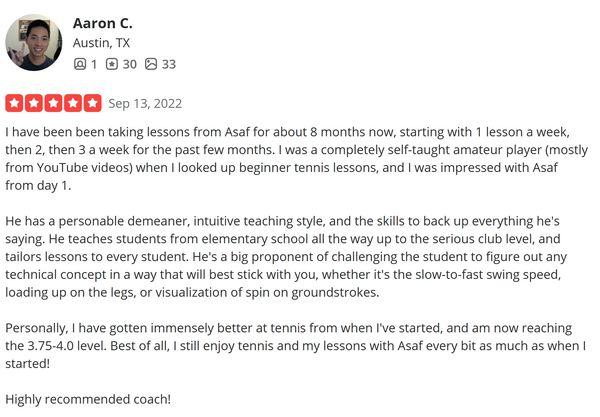Click the reviewer's profile photo
This screenshot has height=417, width=600.
(34, 42)
